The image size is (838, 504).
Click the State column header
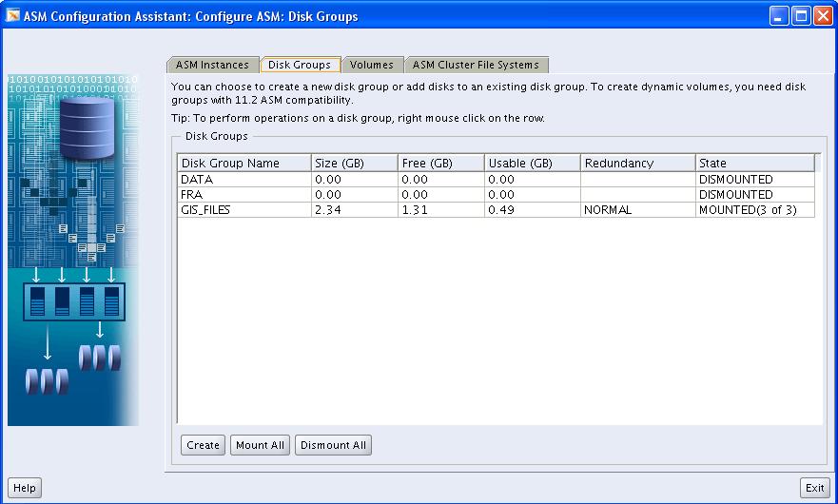point(754,164)
